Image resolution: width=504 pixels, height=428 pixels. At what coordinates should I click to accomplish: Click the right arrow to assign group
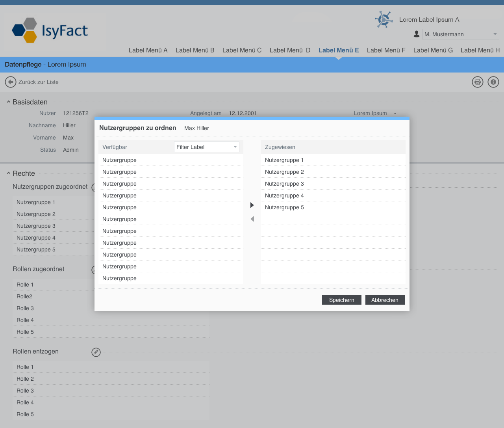252,205
